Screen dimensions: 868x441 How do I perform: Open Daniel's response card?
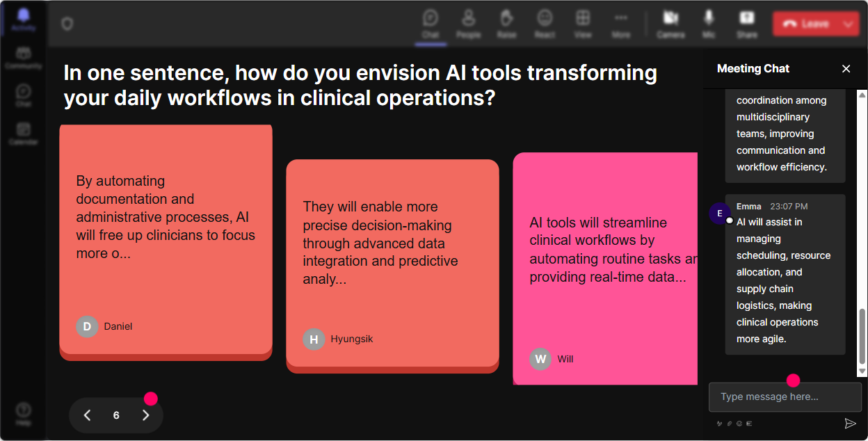point(166,242)
